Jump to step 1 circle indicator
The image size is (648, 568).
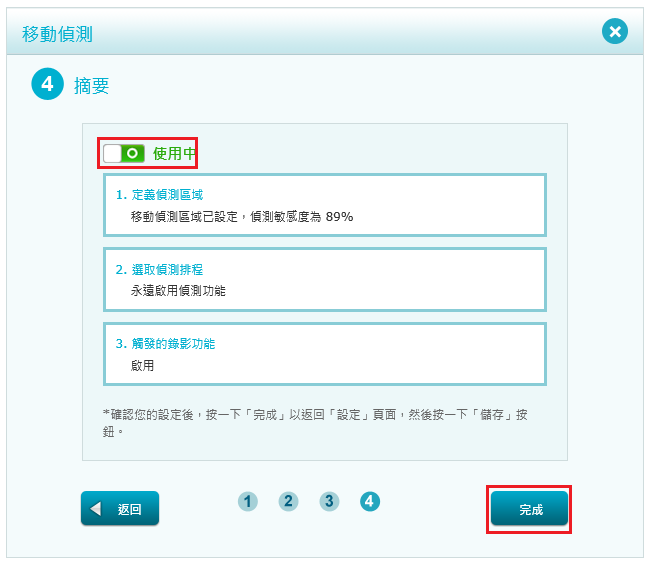point(248,501)
